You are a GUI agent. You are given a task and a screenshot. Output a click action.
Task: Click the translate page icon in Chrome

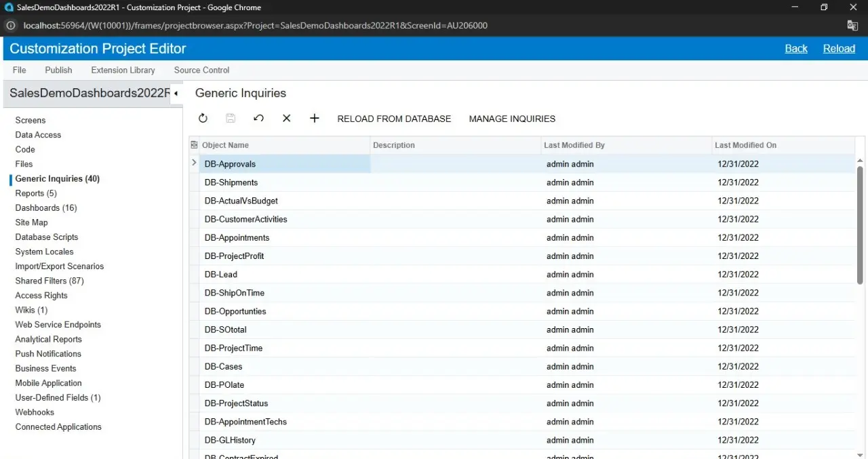(852, 26)
